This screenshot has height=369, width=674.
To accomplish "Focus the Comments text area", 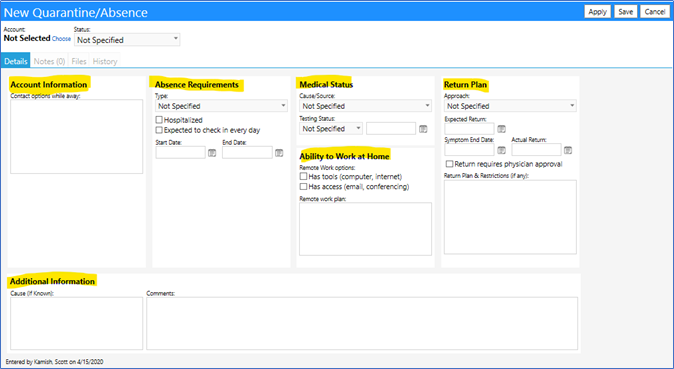I will click(x=362, y=323).
